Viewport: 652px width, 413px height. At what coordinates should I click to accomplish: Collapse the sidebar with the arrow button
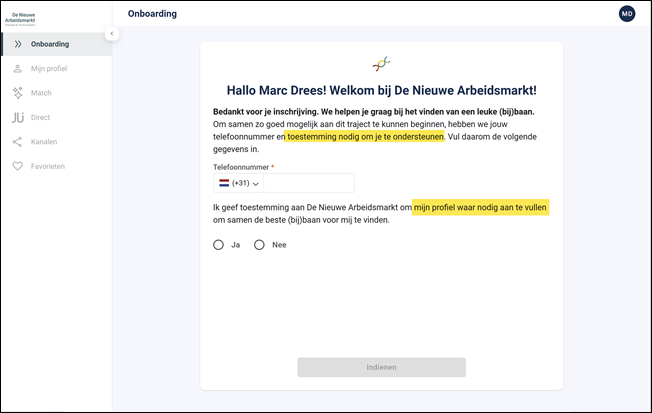pos(112,34)
